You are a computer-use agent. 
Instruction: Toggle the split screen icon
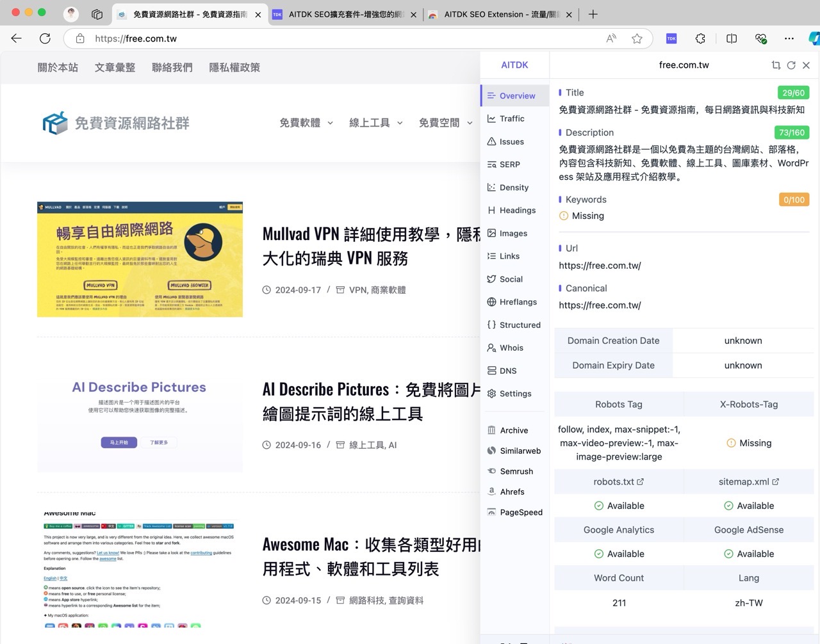coord(732,38)
